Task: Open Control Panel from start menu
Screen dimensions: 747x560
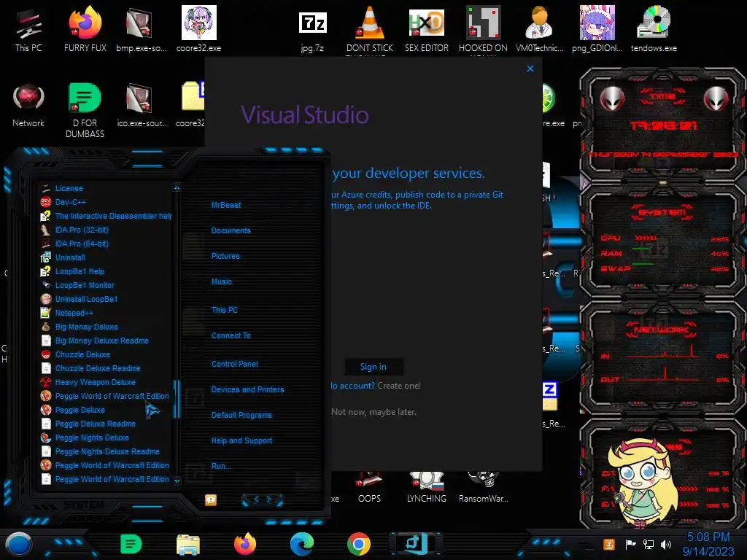Action: [x=234, y=365]
